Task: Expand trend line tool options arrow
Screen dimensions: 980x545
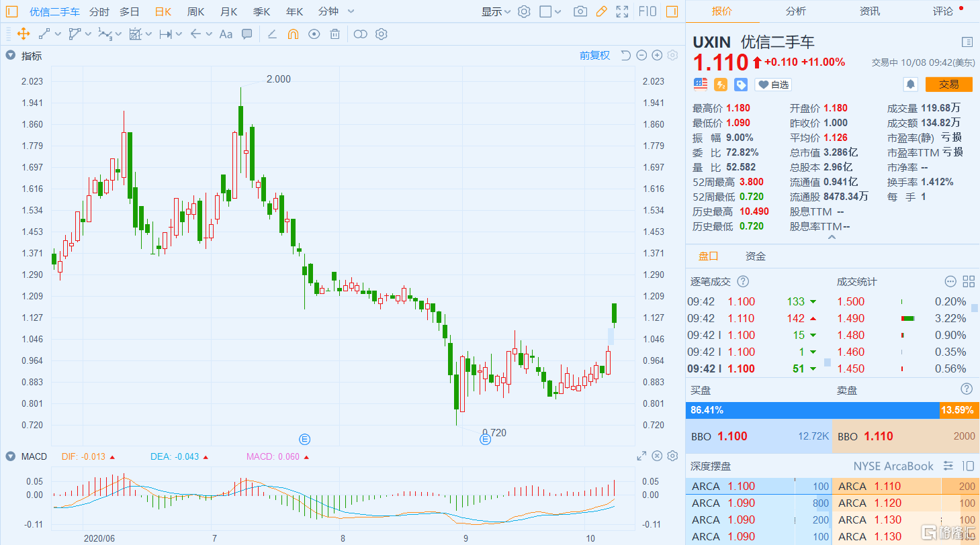Action: coord(58,34)
